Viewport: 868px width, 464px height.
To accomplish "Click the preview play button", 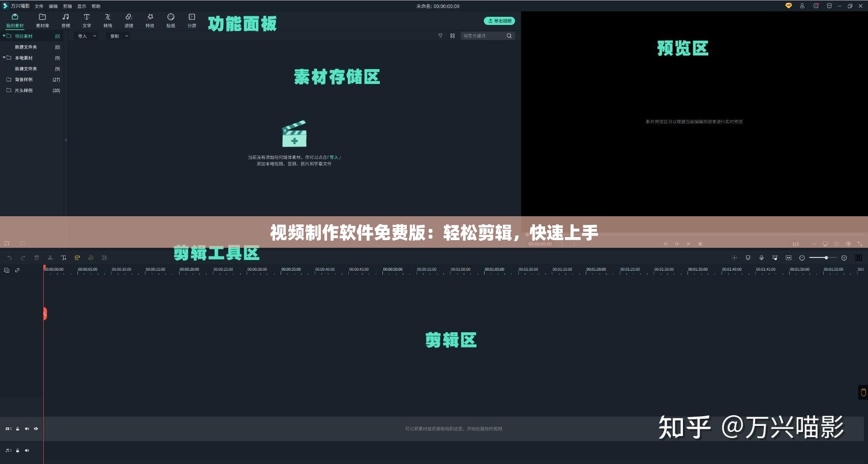I will click(x=689, y=244).
